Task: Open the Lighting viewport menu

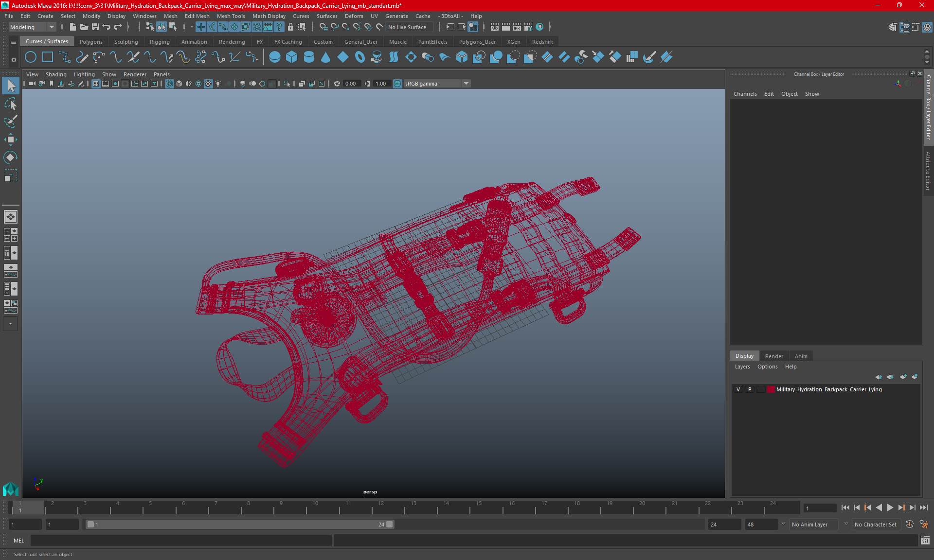Action: 84,74
